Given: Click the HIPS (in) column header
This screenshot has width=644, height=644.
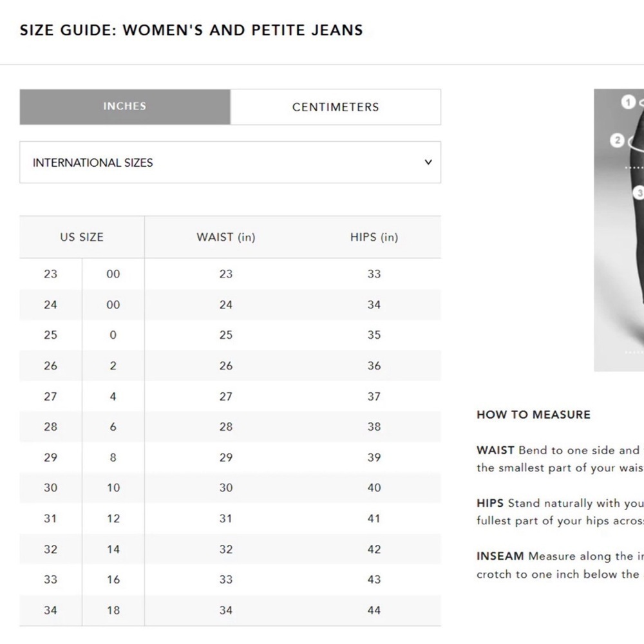Looking at the screenshot, I should tap(374, 237).
